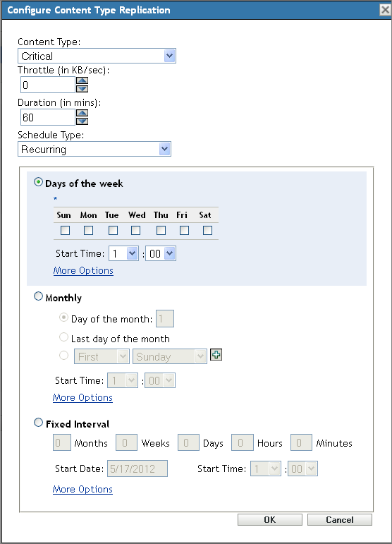392x544 pixels.
Task: Increase the Duration with up arrow
Action: pyautogui.click(x=82, y=113)
